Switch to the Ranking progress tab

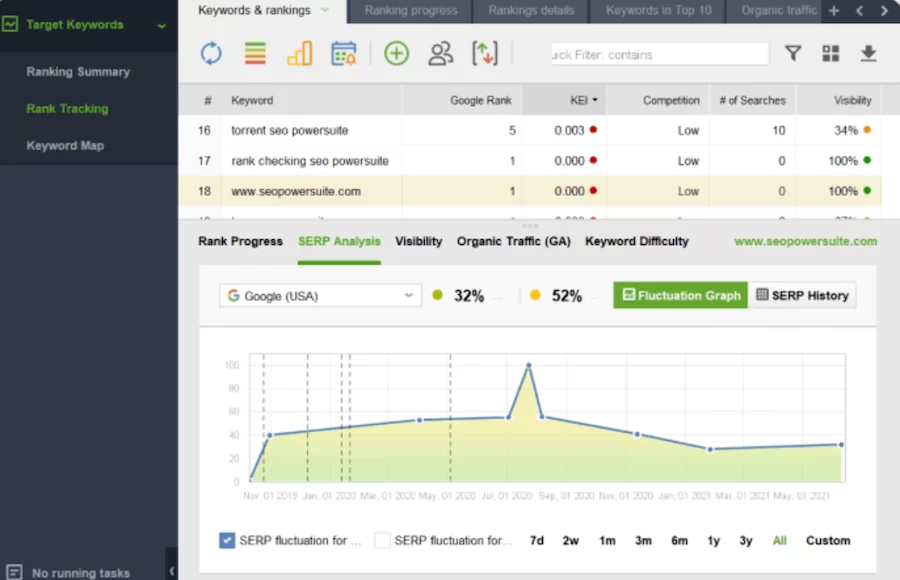410,11
